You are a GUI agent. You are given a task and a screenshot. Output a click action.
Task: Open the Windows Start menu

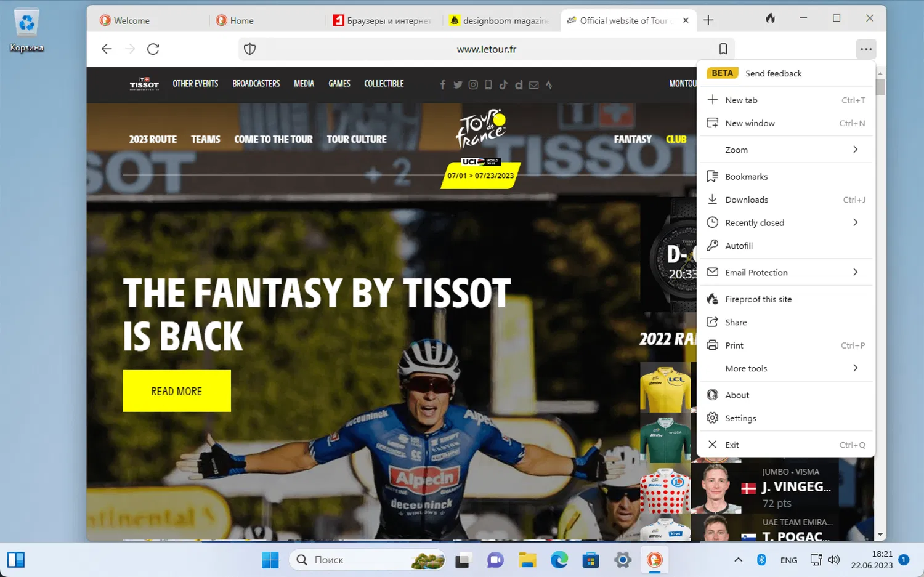point(270,560)
